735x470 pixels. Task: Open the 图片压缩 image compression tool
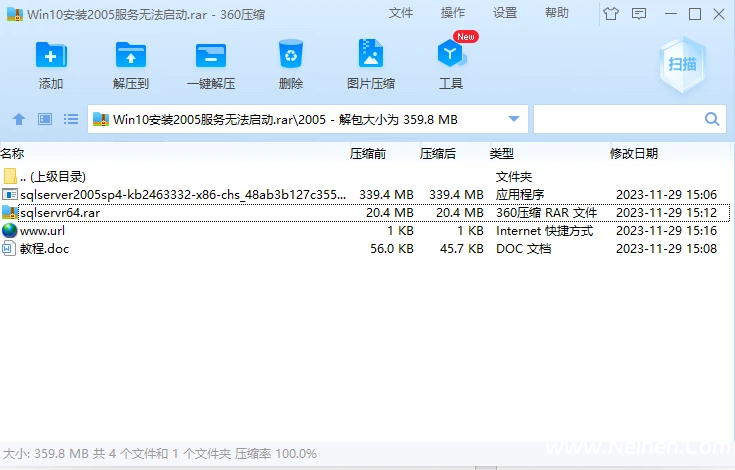[371, 54]
